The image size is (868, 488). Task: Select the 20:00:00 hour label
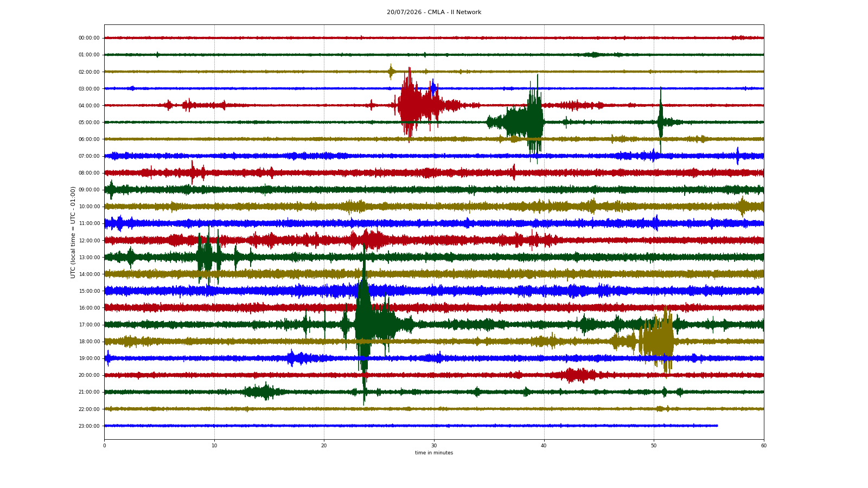point(89,375)
